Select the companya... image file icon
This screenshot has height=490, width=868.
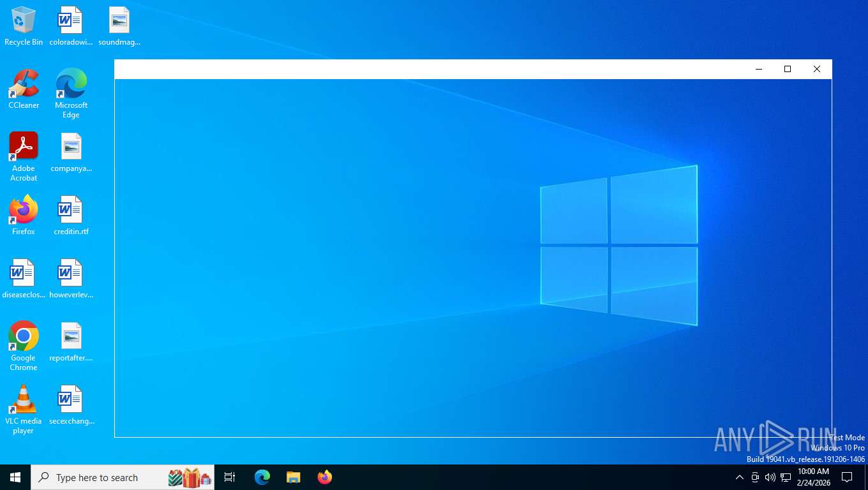71,152
